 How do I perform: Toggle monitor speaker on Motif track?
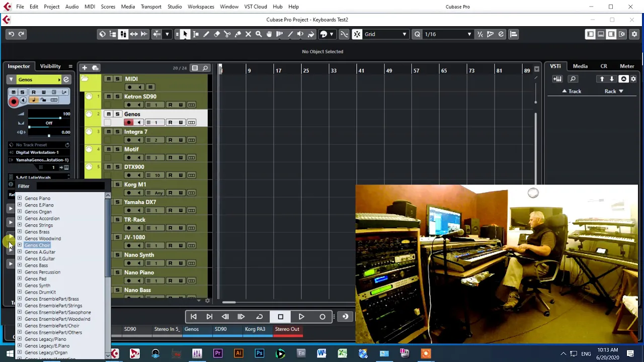[x=139, y=157]
